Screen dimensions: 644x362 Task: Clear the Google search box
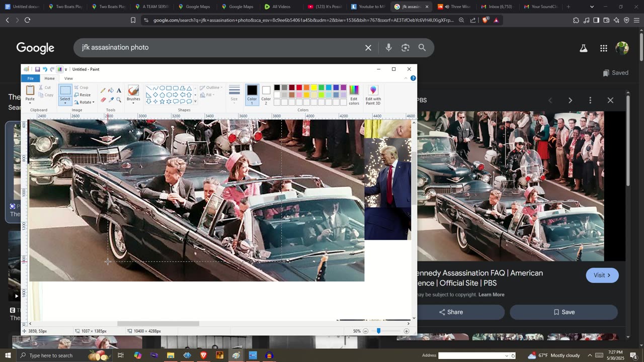pyautogui.click(x=368, y=48)
